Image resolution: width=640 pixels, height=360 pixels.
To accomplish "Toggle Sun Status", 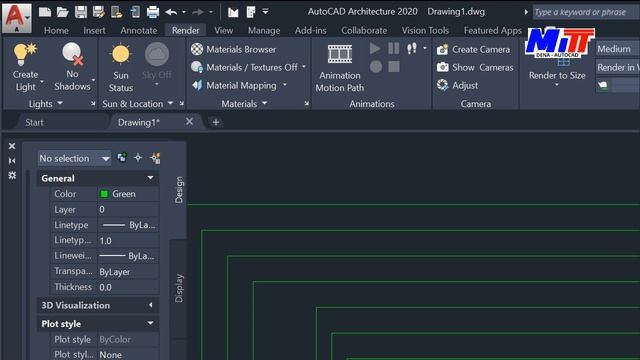I will 121,68.
